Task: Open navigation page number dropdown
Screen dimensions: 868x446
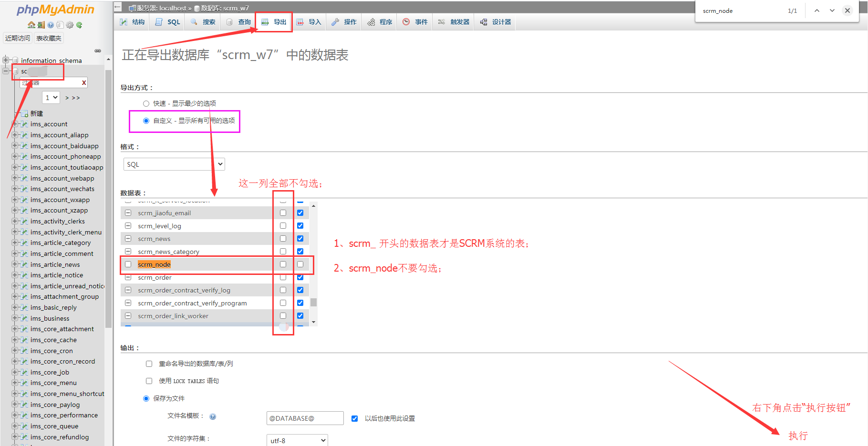Action: pyautogui.click(x=51, y=97)
